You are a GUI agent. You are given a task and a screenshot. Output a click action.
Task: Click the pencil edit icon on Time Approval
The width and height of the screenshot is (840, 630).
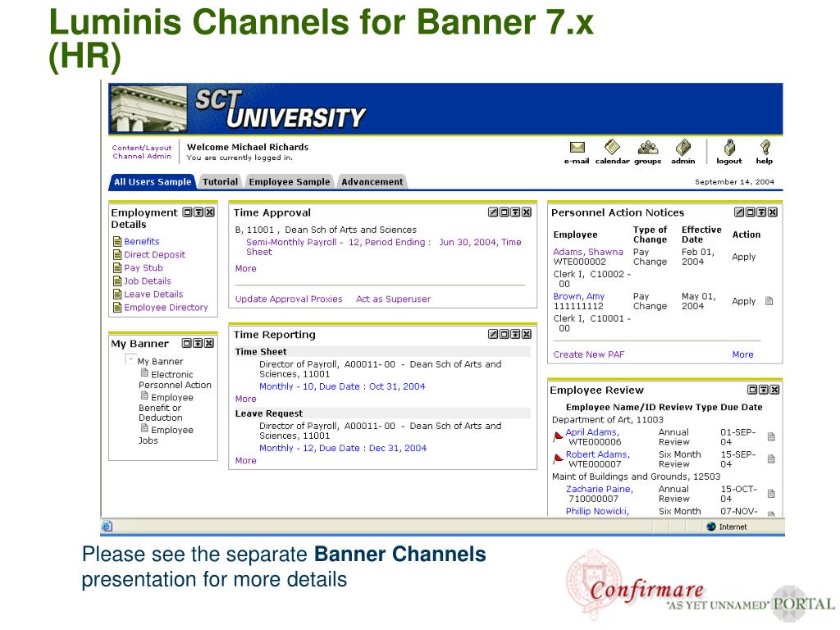click(493, 212)
